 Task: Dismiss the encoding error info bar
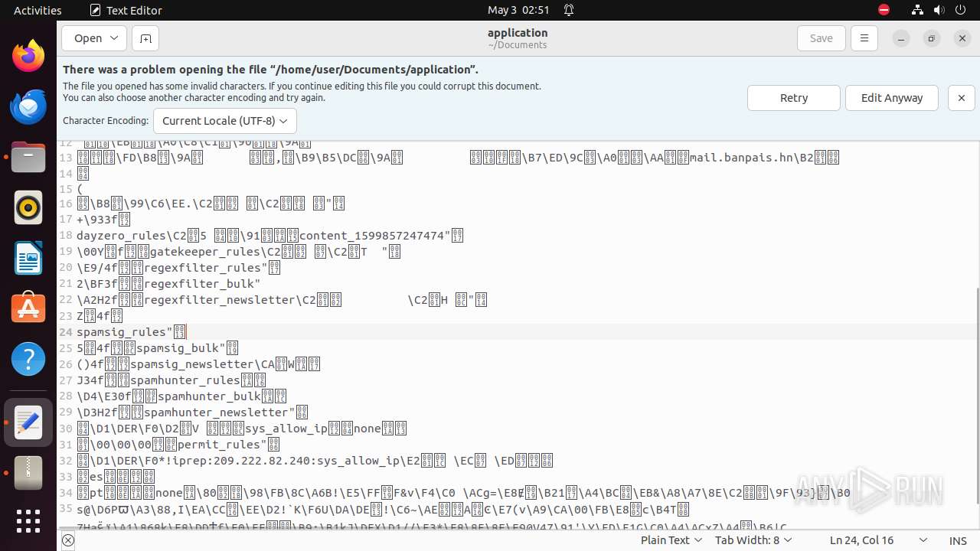962,98
